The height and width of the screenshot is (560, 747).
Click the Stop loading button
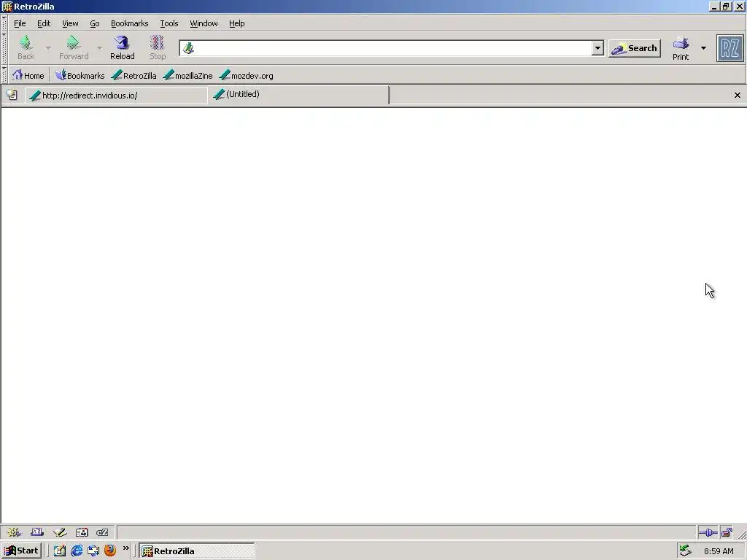pyautogui.click(x=158, y=47)
